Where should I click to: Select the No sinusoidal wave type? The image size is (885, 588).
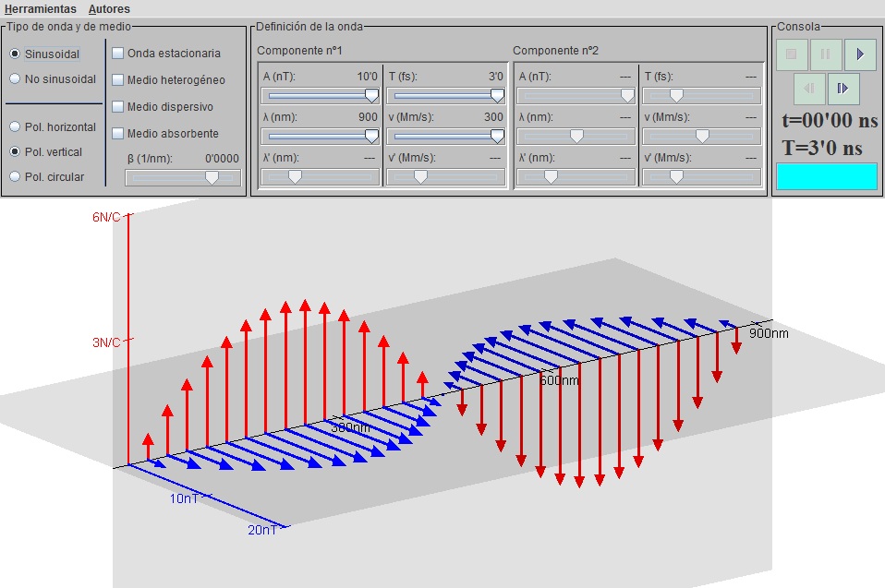pyautogui.click(x=15, y=79)
